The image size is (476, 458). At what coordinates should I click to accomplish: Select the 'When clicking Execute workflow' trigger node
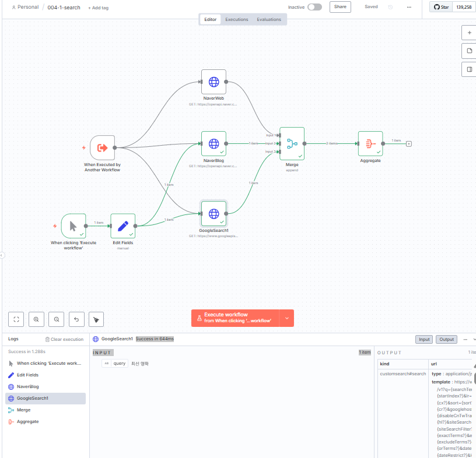pyautogui.click(x=73, y=226)
